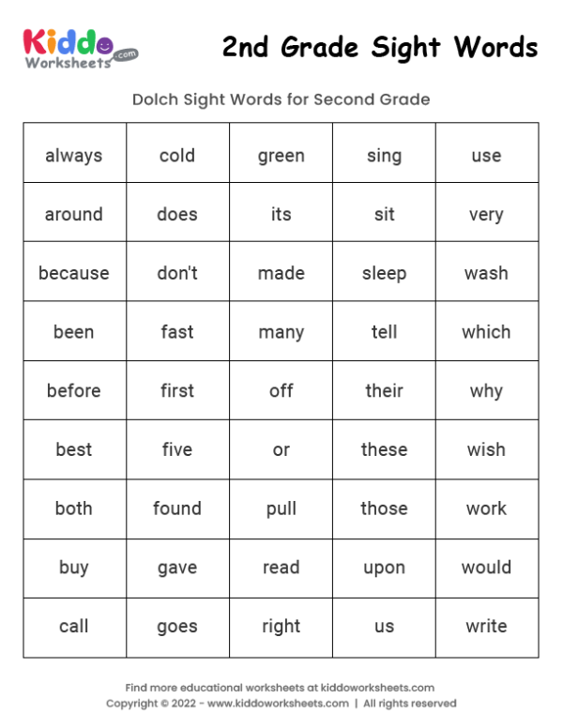Image resolution: width=563 pixels, height=728 pixels.
Task: Click the '2nd Grade Sight Words' title
Action: 380,47
